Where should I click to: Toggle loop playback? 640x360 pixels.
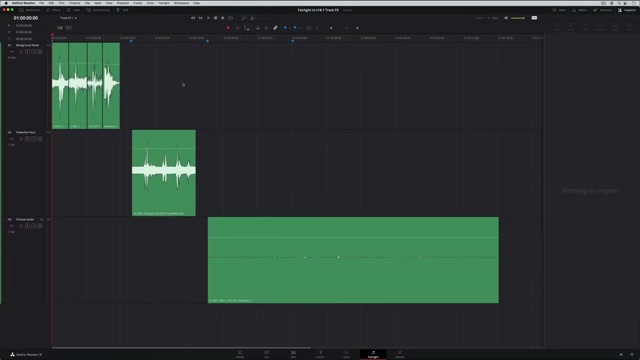(231, 18)
